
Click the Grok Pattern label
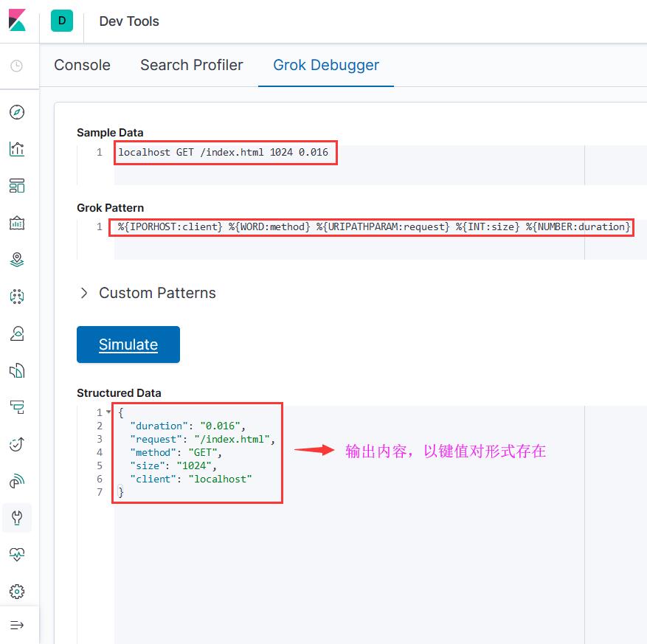[x=110, y=208]
